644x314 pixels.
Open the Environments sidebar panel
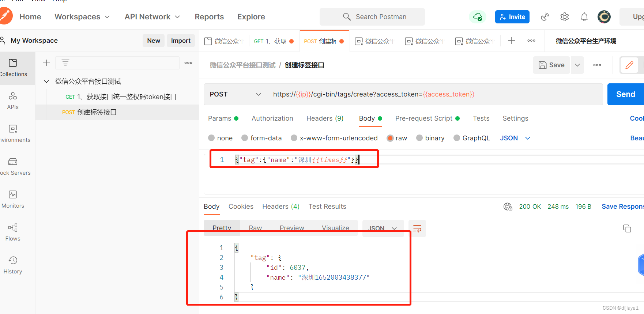(13, 134)
